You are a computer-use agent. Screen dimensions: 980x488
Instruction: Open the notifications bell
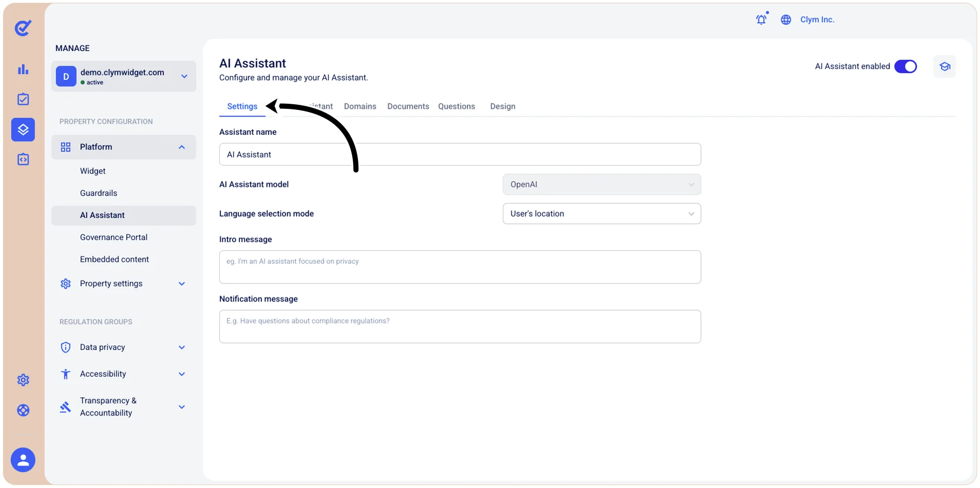[x=762, y=19]
